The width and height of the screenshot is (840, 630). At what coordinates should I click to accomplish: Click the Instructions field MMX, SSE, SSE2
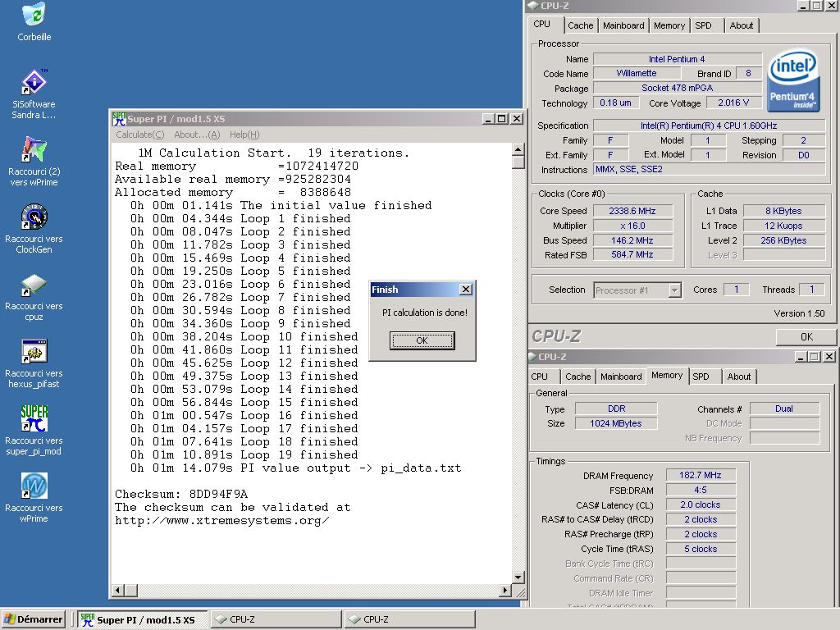710,169
